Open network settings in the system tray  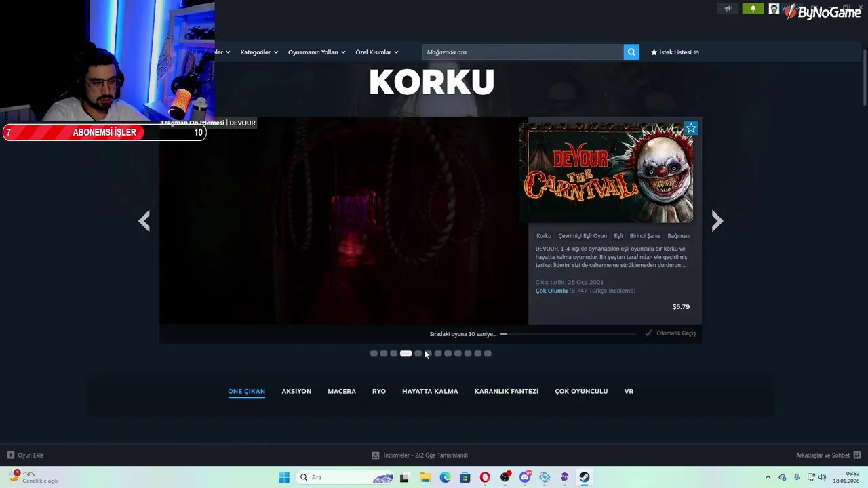tap(811, 477)
